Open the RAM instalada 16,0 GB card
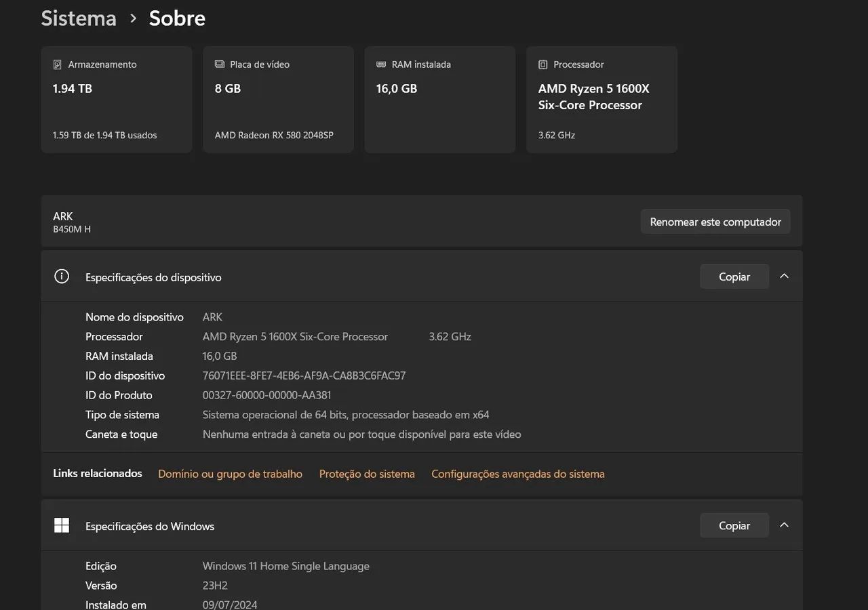 tap(440, 100)
